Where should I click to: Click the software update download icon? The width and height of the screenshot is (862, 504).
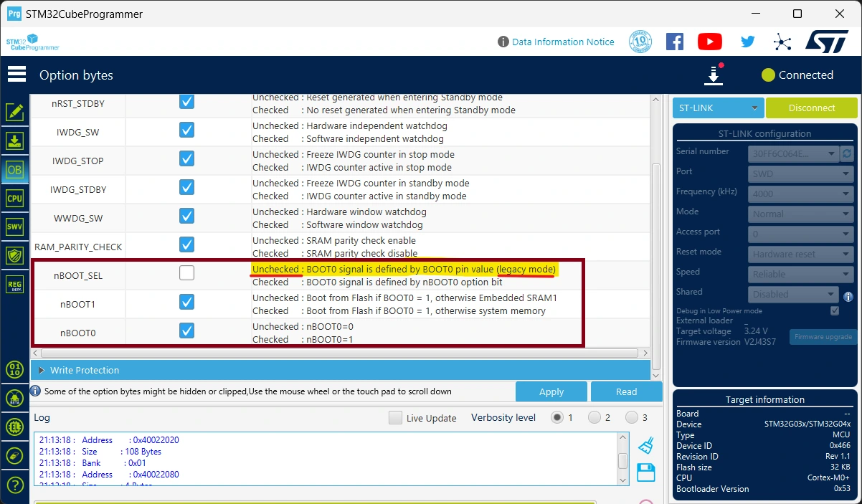click(714, 75)
